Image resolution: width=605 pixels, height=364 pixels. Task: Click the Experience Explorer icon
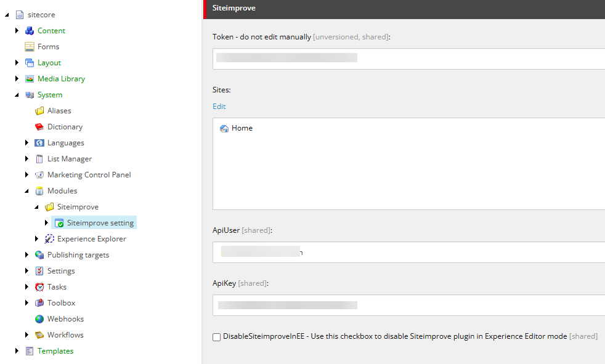pos(49,239)
